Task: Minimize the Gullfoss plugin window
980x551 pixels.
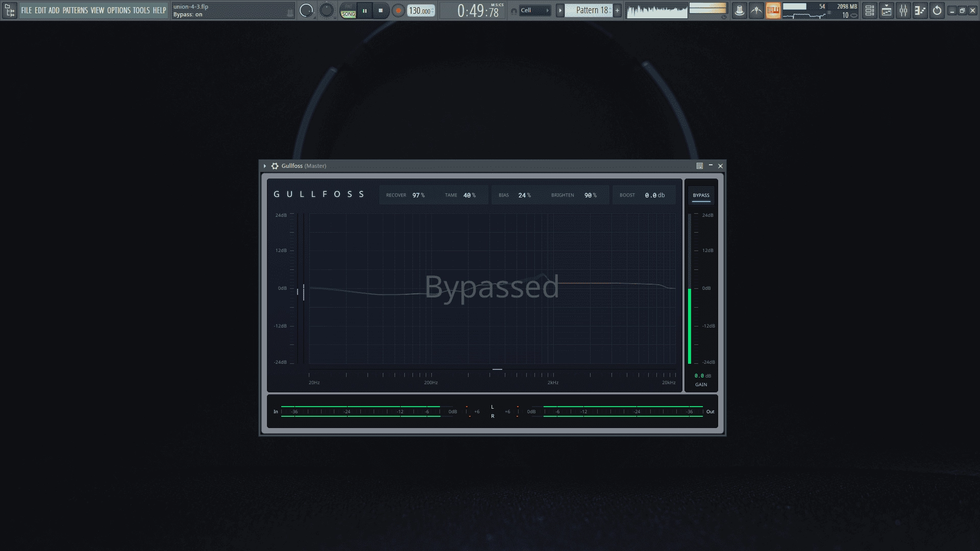Action: 710,166
